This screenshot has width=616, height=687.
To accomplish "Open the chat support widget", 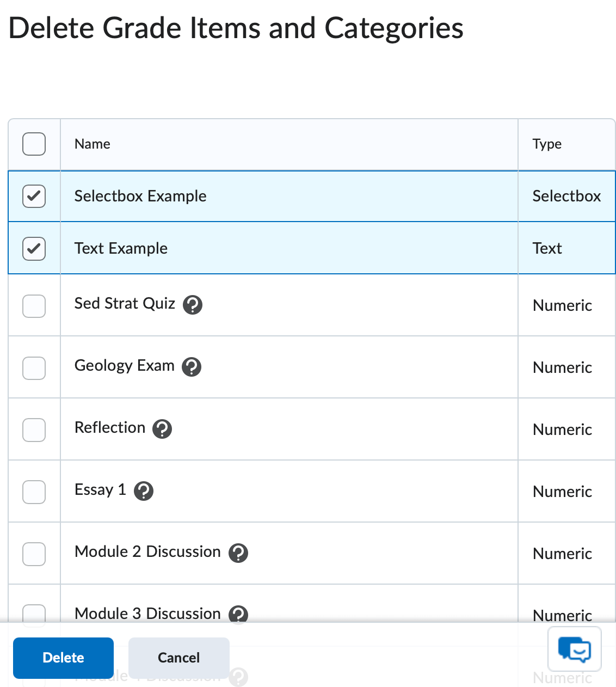I will coord(575,649).
